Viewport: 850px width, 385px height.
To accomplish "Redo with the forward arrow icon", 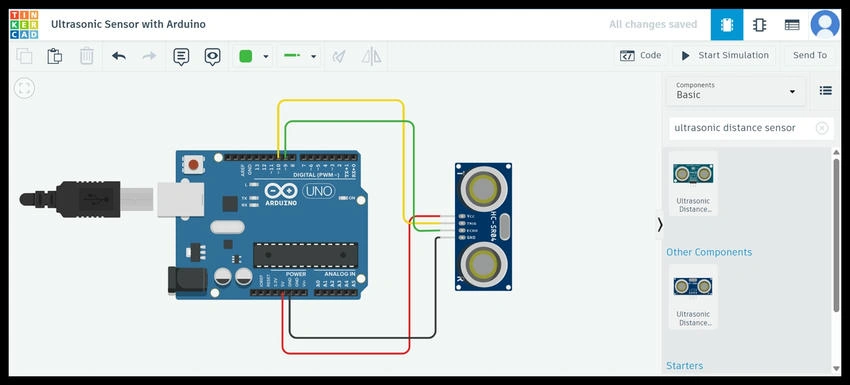I will [x=149, y=55].
